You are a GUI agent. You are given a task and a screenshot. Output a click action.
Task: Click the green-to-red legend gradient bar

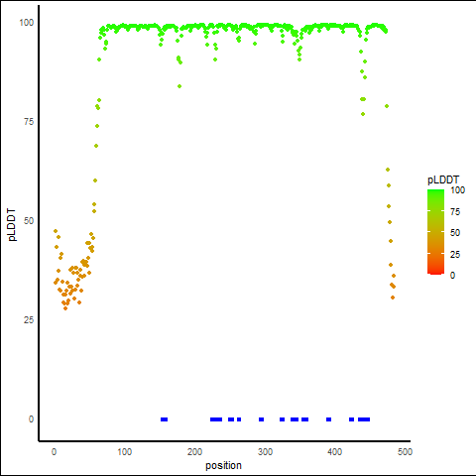435,232
